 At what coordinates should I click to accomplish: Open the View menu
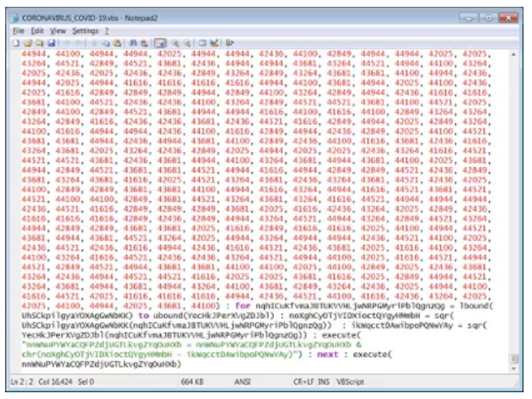[58, 31]
